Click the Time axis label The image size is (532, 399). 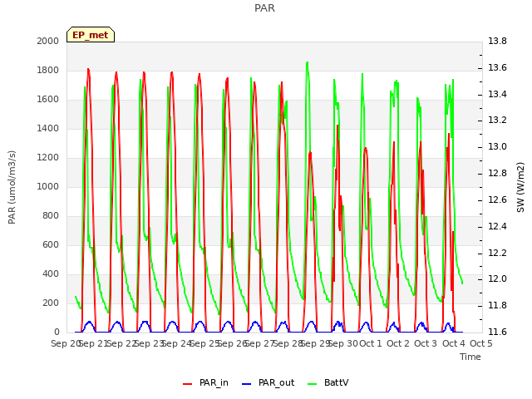pos(470,357)
